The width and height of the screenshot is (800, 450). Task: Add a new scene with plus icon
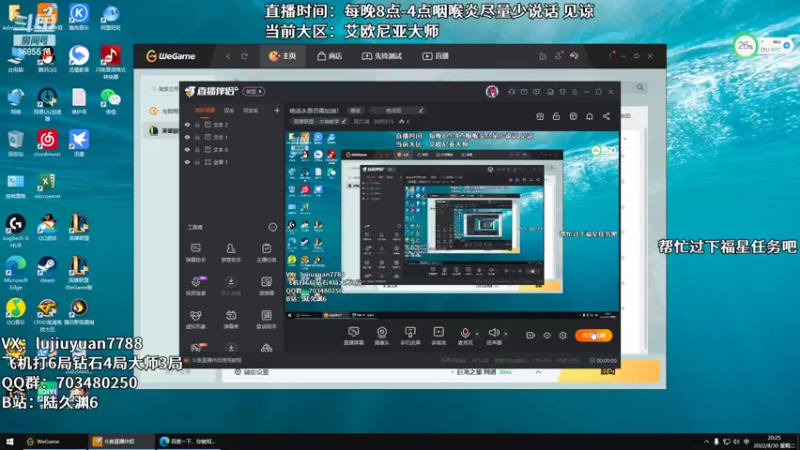click(x=277, y=110)
